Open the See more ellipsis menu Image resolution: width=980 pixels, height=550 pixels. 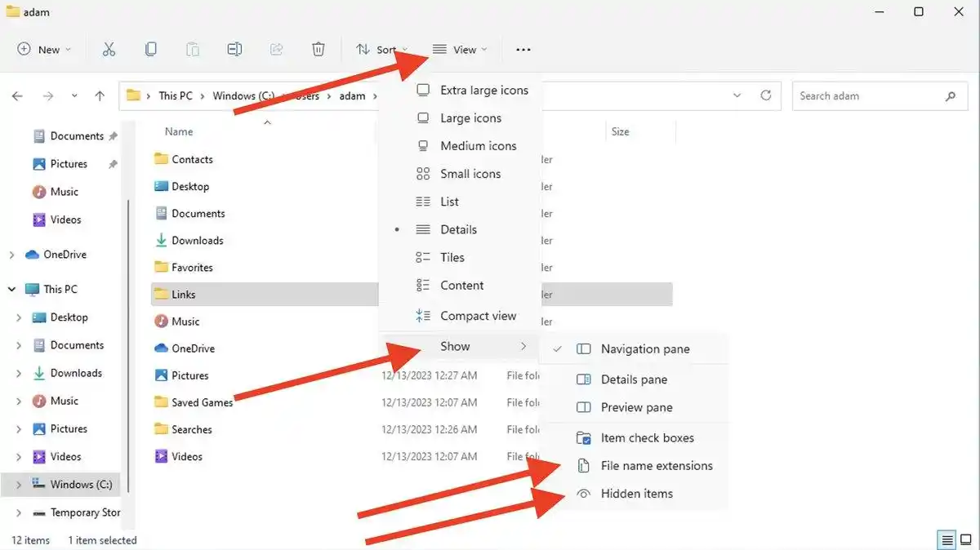coord(523,50)
